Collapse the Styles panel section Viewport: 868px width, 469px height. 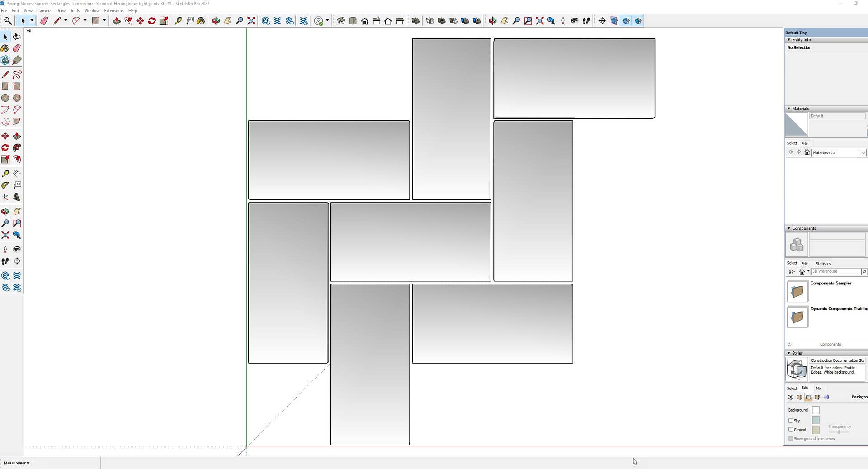point(789,353)
